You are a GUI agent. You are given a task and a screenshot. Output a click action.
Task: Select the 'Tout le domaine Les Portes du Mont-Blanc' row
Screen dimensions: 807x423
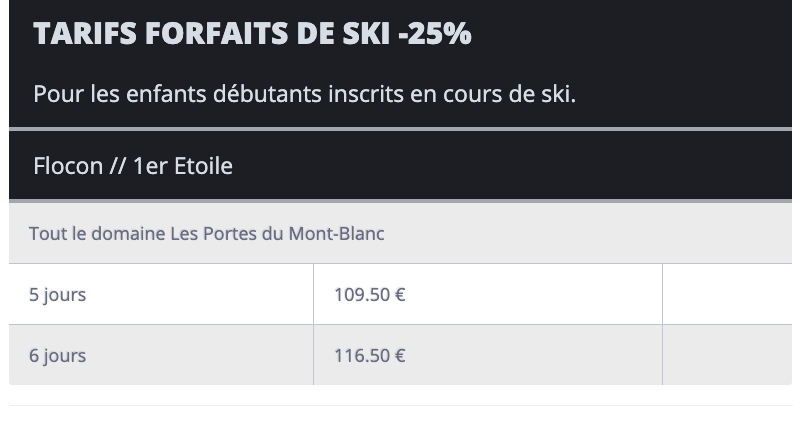click(400, 233)
